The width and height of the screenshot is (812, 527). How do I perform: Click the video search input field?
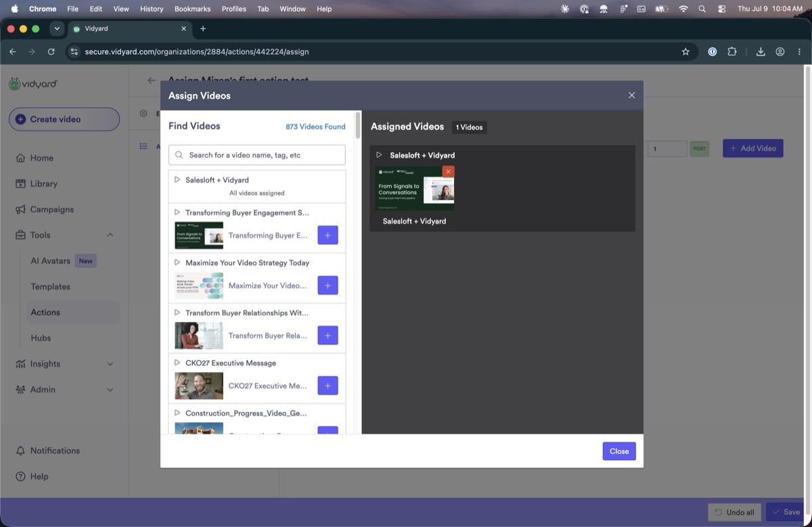(257, 155)
